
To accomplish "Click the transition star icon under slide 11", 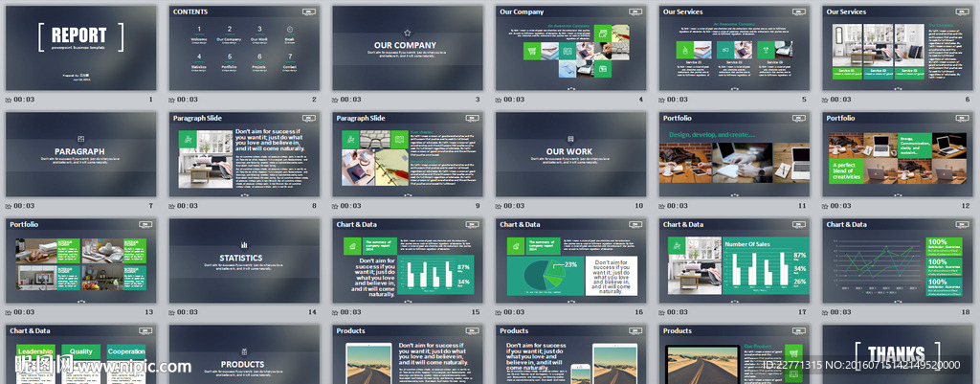I will (x=661, y=206).
